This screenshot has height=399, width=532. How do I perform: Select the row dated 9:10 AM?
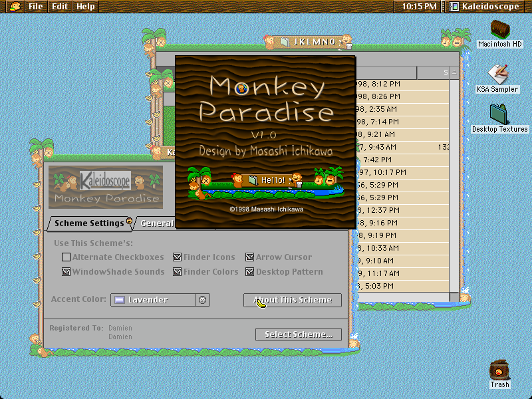(x=402, y=261)
